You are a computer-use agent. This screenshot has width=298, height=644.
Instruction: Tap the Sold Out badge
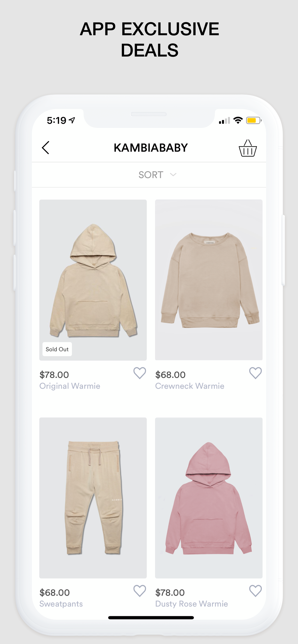pyautogui.click(x=57, y=349)
